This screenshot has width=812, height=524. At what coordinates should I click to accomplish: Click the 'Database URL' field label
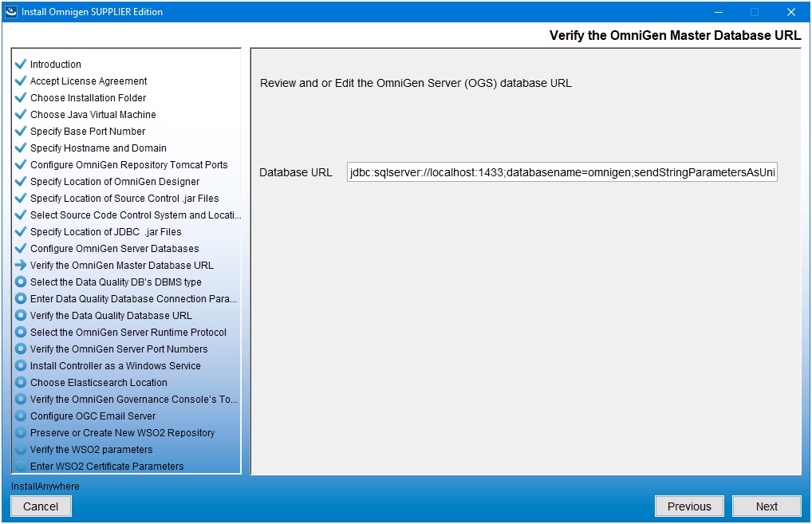[x=296, y=172]
